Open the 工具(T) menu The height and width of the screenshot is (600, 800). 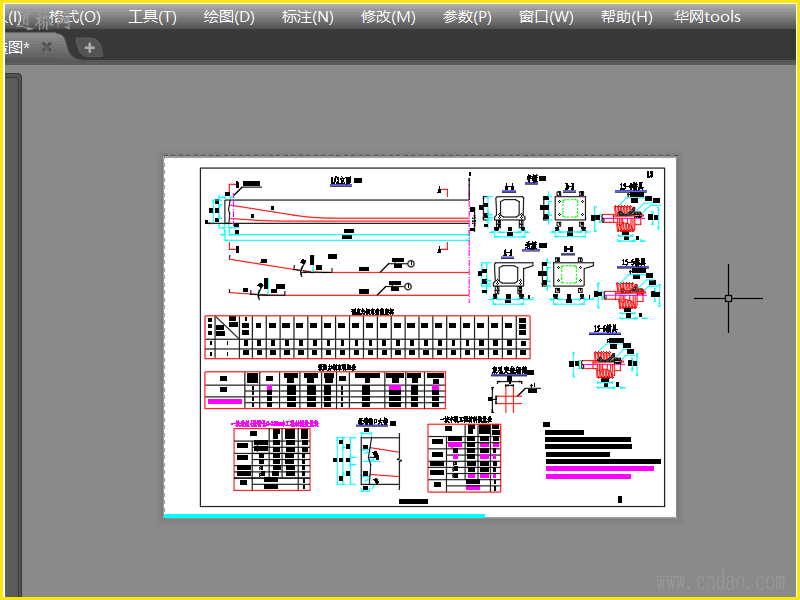point(152,17)
